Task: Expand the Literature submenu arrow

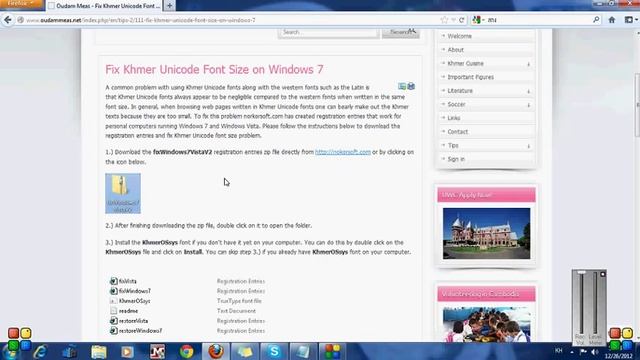Action: coord(529,91)
